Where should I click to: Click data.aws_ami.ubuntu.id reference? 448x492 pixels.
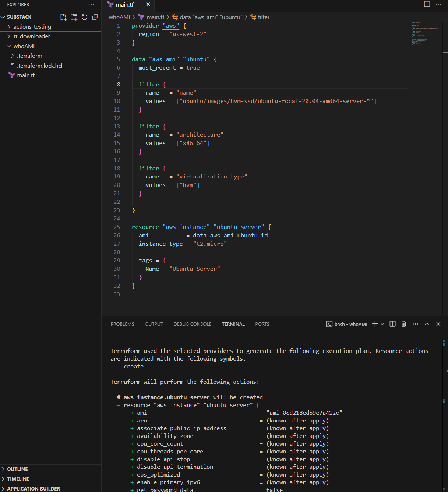[230, 236]
